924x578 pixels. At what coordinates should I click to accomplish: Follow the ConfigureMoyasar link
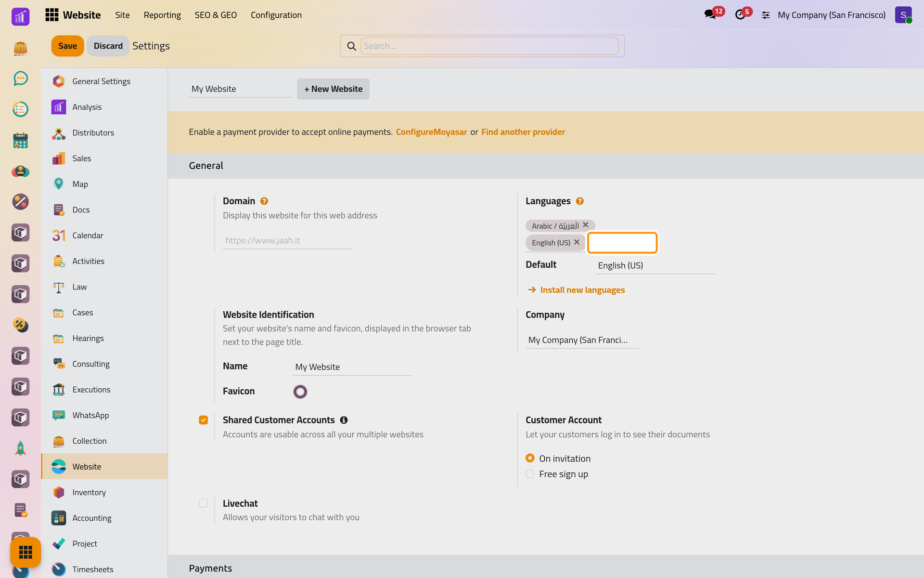point(431,132)
